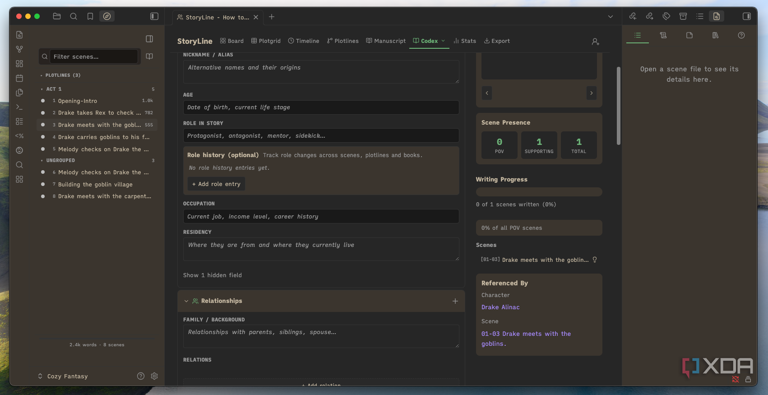Toggle status dot of Building the goblin village
The image size is (768, 395).
tap(43, 184)
